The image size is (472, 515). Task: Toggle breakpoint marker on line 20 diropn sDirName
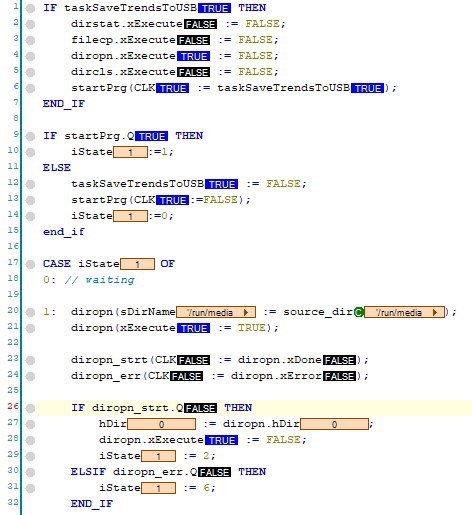(30, 312)
